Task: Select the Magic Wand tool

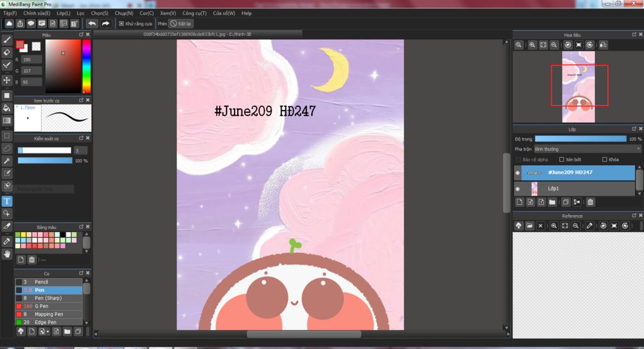Action: point(6,160)
